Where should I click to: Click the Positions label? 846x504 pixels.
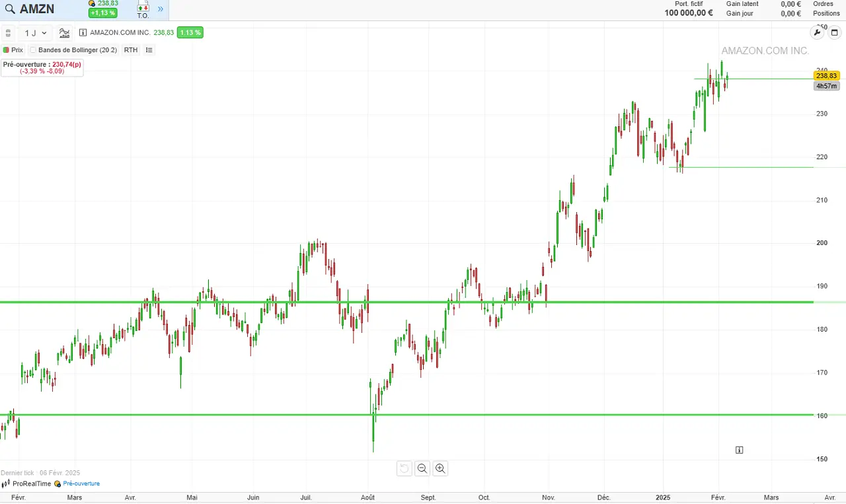coord(826,13)
